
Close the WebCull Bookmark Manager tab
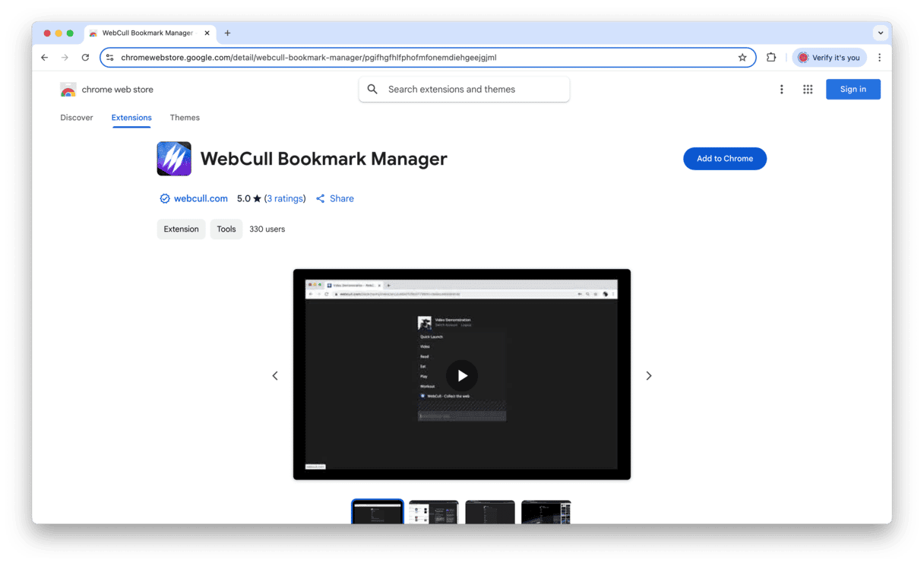[207, 33]
